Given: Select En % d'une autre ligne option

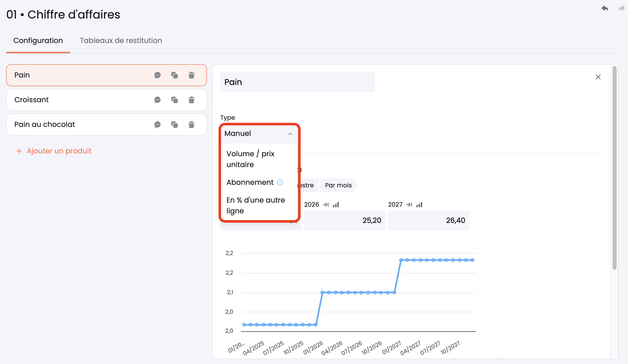Looking at the screenshot, I should tap(259, 205).
